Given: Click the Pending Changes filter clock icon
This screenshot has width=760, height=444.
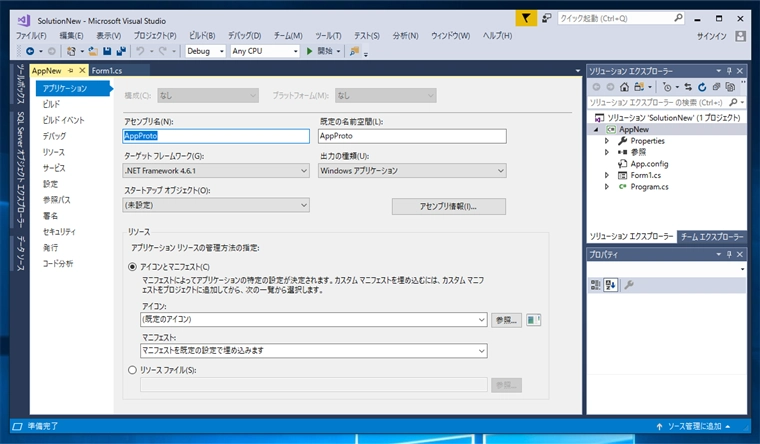Looking at the screenshot, I should coord(667,87).
